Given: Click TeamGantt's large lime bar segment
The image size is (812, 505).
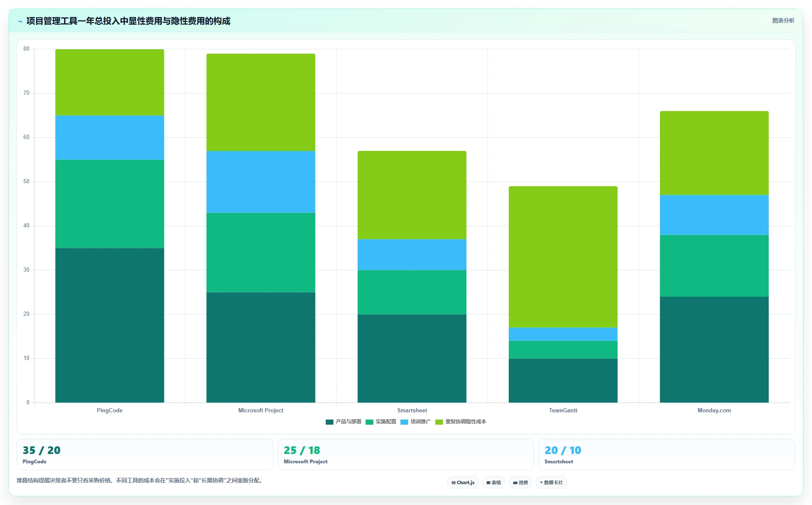Looking at the screenshot, I should (x=563, y=257).
